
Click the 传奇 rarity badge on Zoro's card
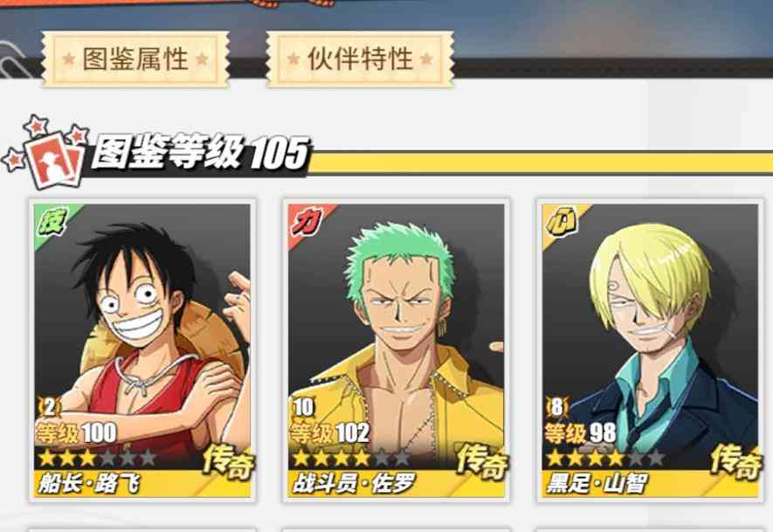tap(483, 462)
